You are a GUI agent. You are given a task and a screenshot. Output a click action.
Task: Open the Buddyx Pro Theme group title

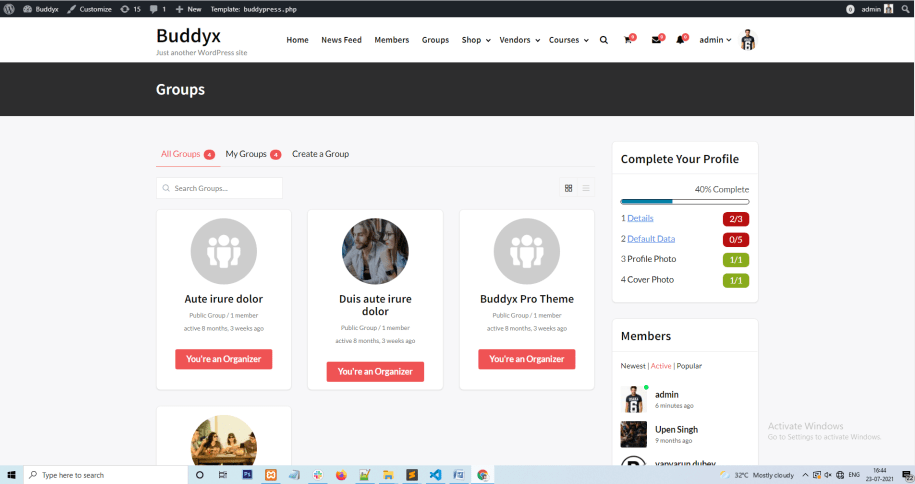tap(527, 298)
